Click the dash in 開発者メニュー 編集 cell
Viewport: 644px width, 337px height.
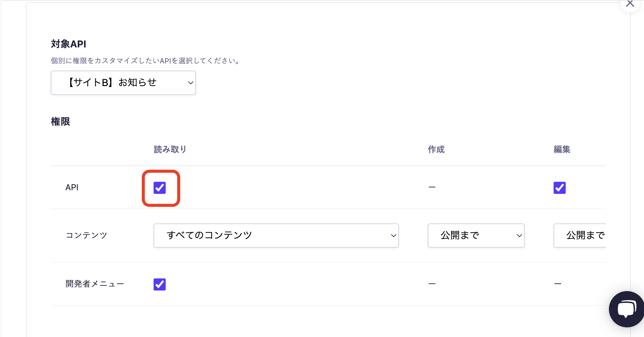pyautogui.click(x=558, y=284)
